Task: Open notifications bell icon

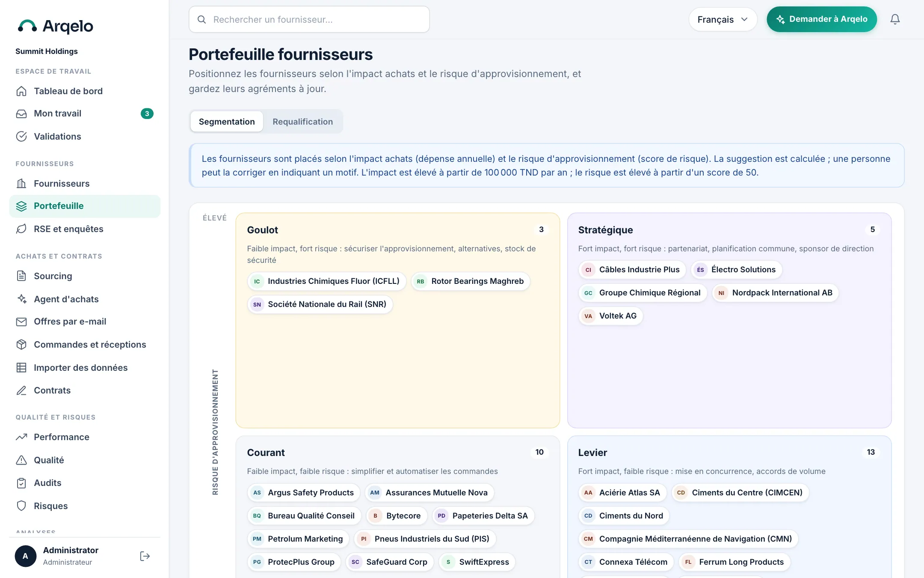Action: coord(895,19)
